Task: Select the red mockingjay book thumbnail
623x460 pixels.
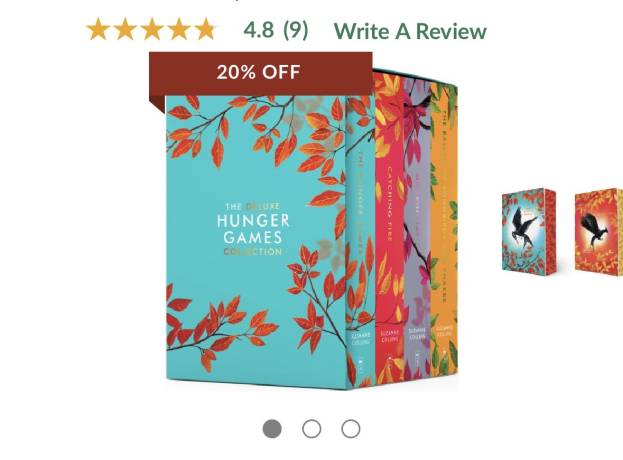Action: (599, 232)
